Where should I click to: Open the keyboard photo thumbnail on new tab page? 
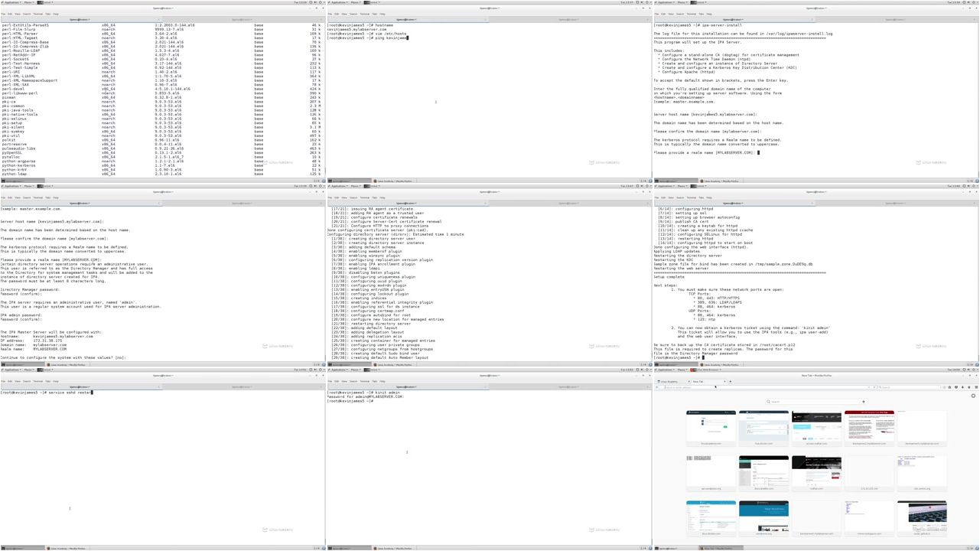coord(922,516)
